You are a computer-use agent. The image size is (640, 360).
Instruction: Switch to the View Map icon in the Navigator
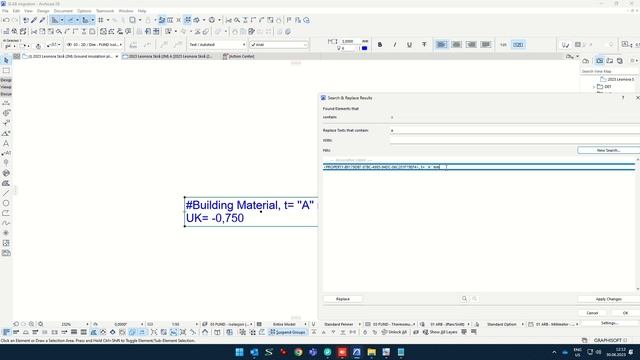(599, 61)
